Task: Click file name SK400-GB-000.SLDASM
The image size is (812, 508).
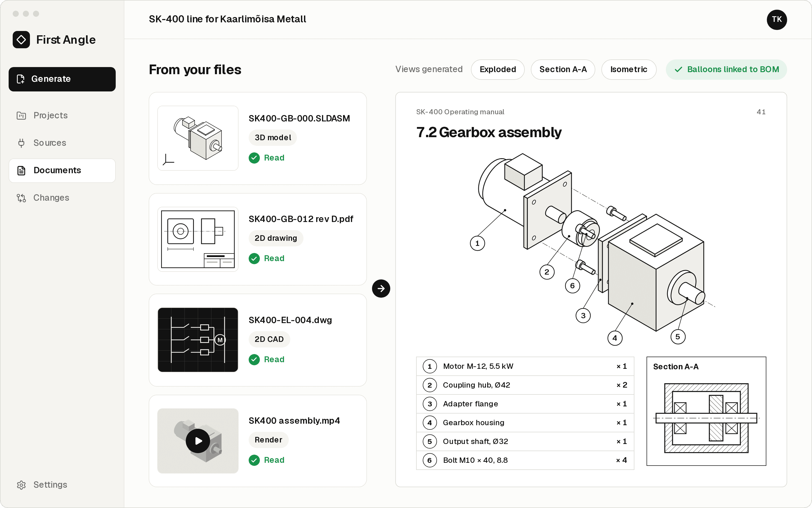Action: coord(299,118)
